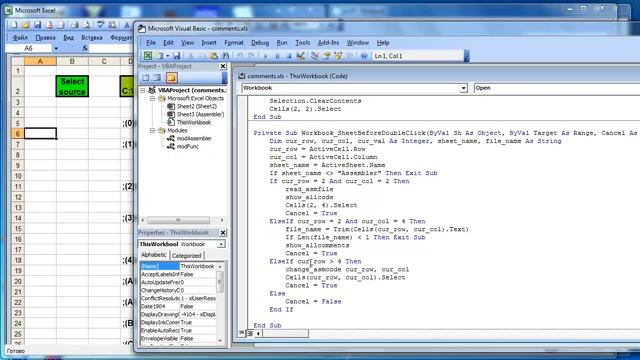Open the ThisWorkbook object dropdown in Properties panel

[221, 244]
